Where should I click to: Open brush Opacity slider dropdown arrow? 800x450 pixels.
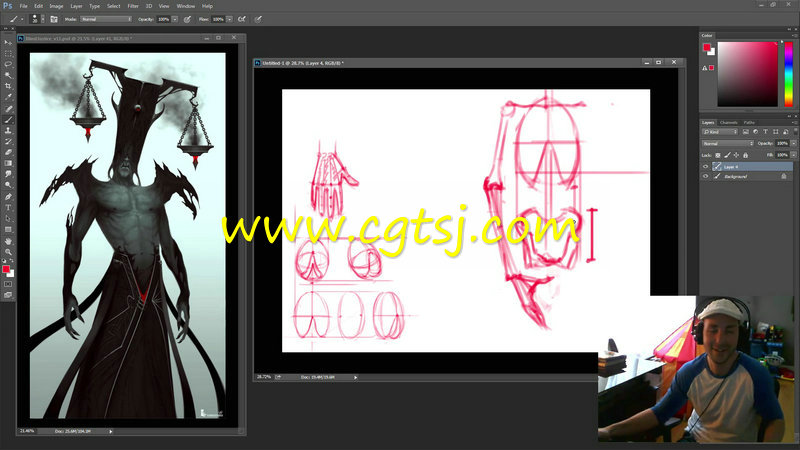click(174, 19)
